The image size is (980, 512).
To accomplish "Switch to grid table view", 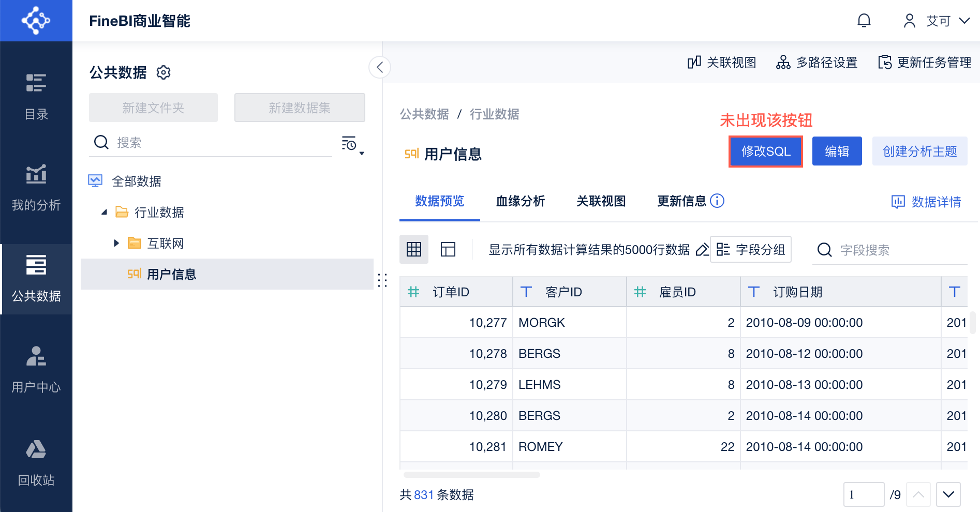I will point(414,250).
